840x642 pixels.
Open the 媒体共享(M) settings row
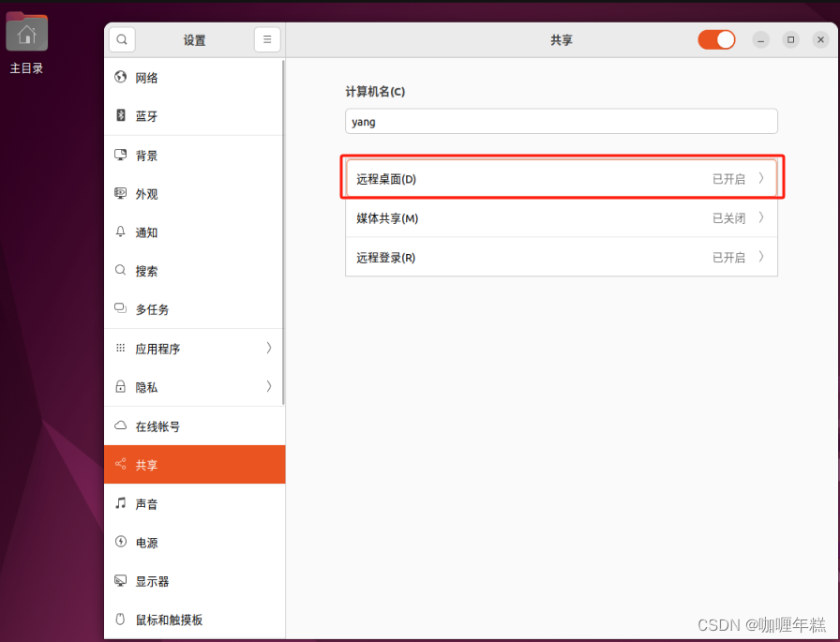[562, 218]
